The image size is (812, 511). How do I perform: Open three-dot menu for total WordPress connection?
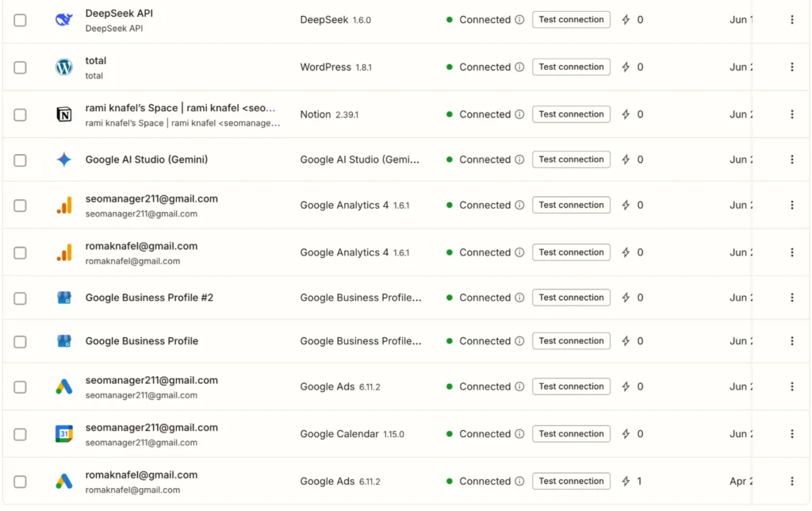pyautogui.click(x=792, y=67)
